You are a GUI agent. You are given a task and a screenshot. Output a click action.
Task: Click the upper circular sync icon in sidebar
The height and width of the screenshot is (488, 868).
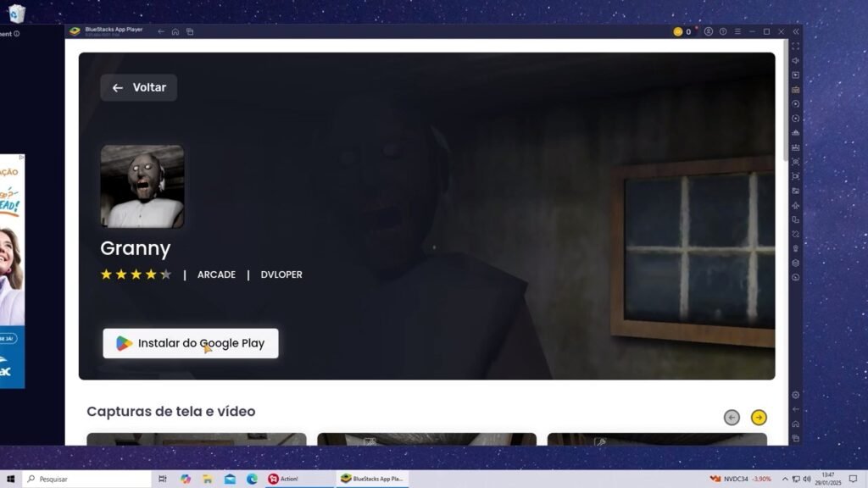click(795, 103)
